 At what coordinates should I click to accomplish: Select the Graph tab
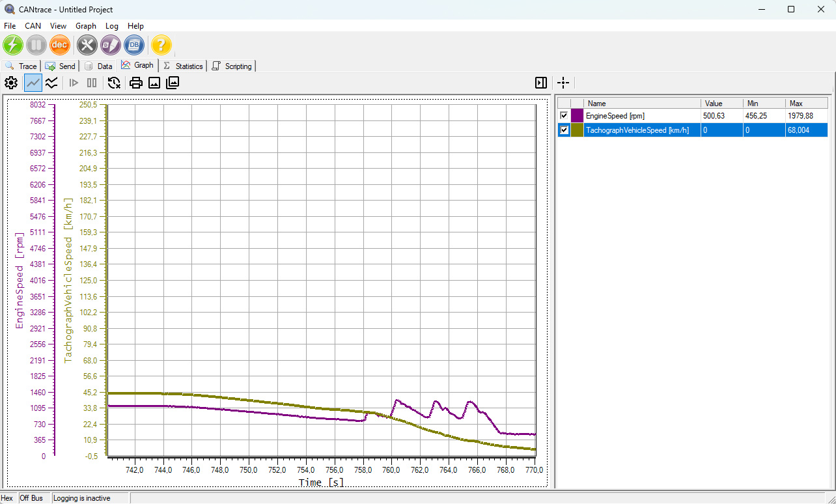coord(138,65)
